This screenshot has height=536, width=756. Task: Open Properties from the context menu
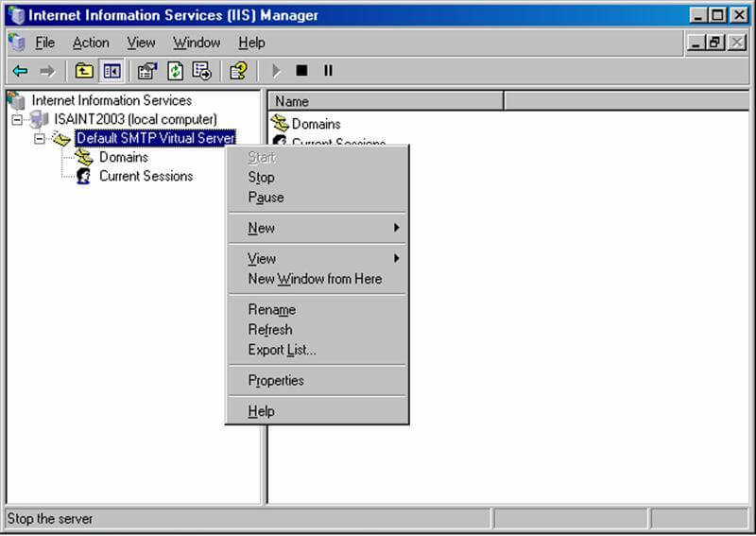(318, 381)
